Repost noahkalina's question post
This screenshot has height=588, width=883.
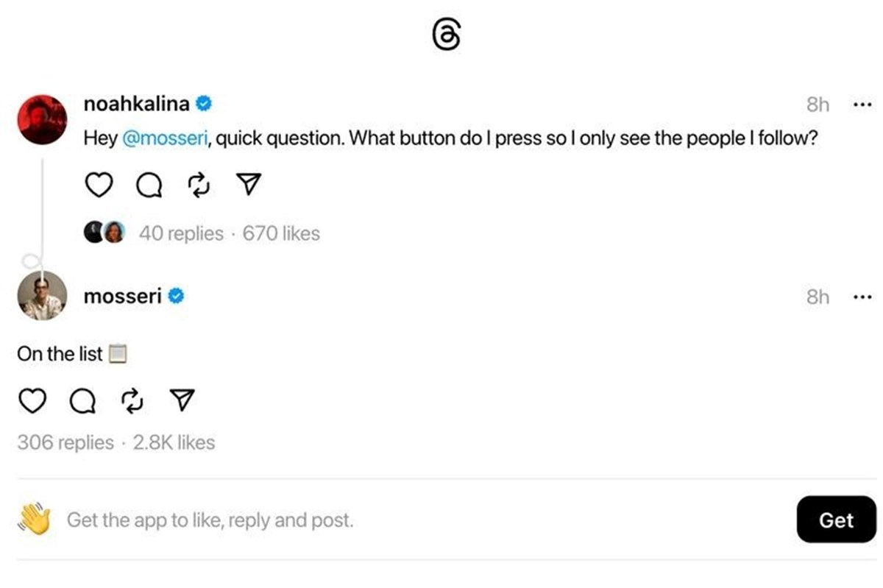199,185
